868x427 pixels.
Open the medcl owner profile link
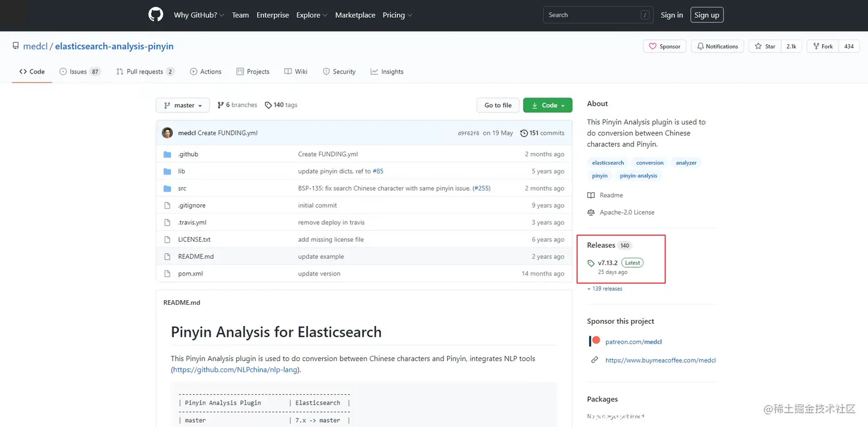pos(36,46)
